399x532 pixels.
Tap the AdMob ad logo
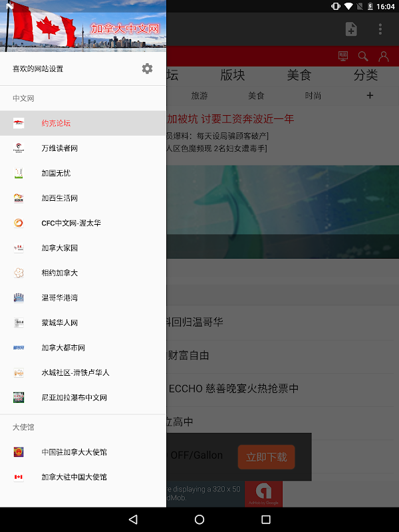tap(263, 493)
